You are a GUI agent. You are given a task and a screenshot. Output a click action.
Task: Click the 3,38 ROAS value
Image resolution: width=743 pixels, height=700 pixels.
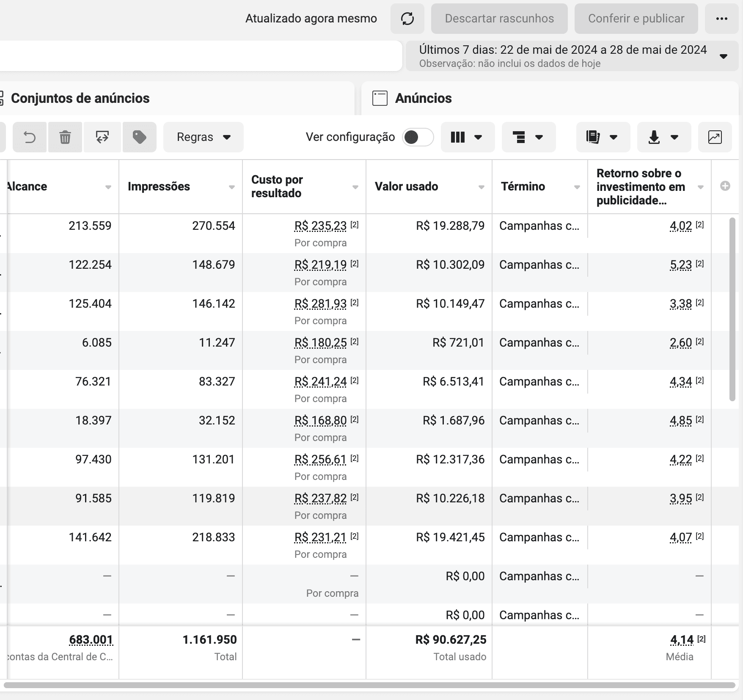(681, 304)
